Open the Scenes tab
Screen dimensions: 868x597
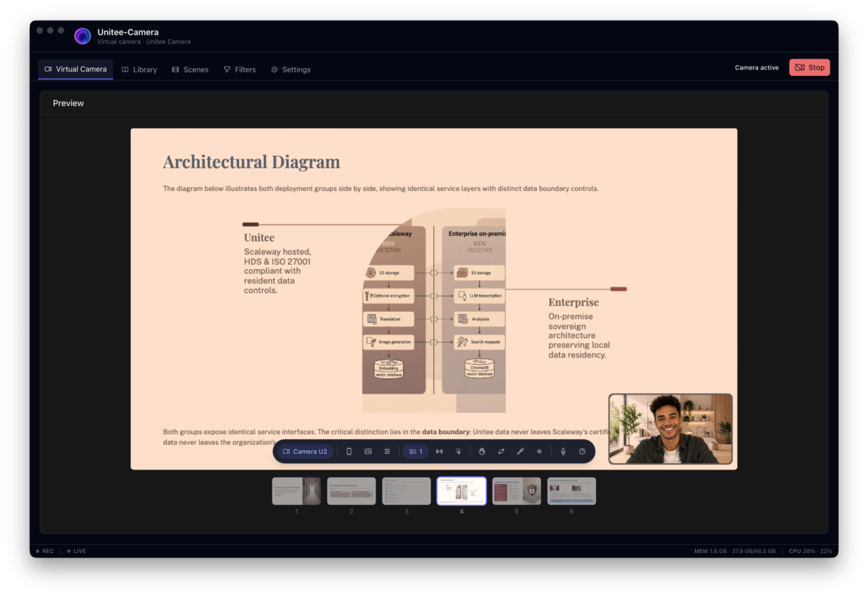pyautogui.click(x=190, y=69)
